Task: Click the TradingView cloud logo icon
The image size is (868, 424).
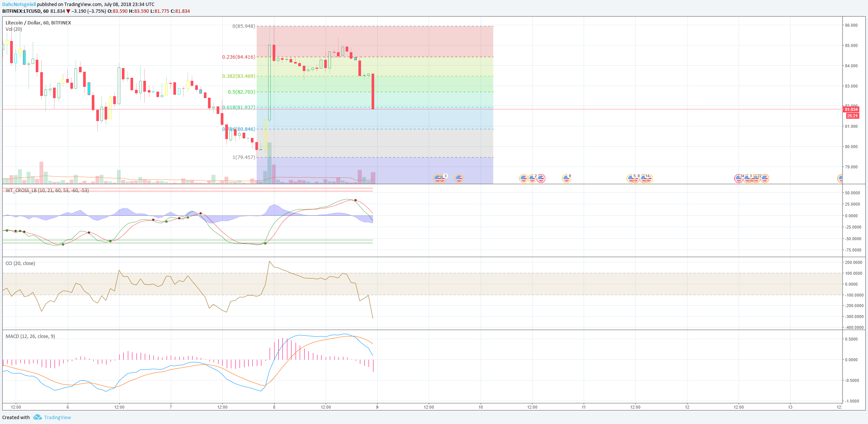Action: [x=37, y=417]
